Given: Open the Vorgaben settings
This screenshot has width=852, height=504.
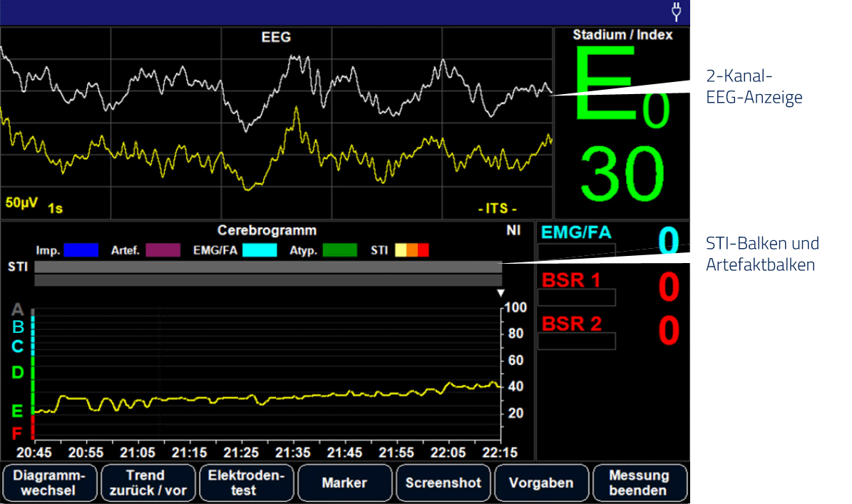Looking at the screenshot, I should click(x=541, y=483).
